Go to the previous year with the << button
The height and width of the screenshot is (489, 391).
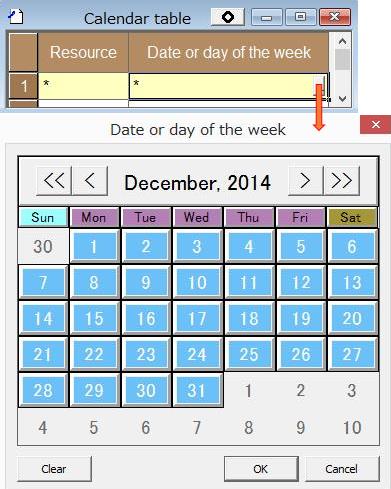point(54,181)
